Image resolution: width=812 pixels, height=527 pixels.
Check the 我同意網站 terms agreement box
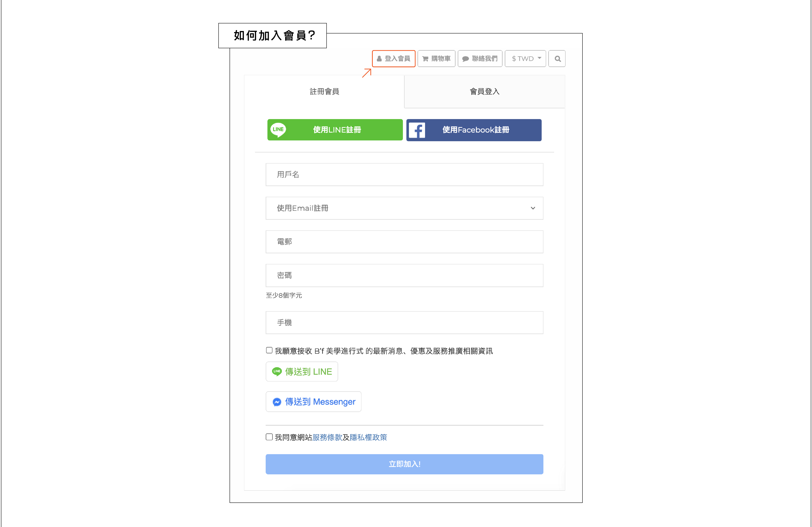pyautogui.click(x=269, y=437)
